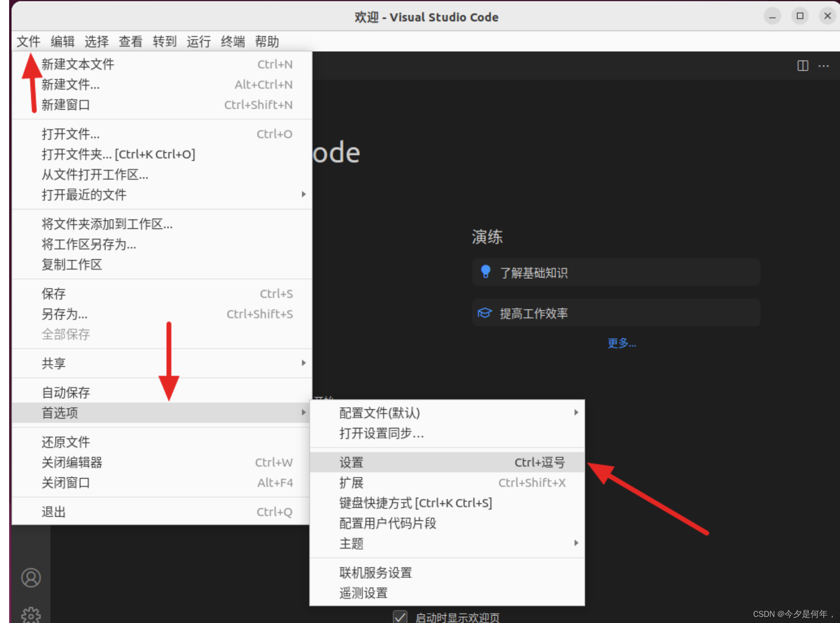Minimize the Visual Studio Code window
The image size is (840, 623).
(x=772, y=16)
